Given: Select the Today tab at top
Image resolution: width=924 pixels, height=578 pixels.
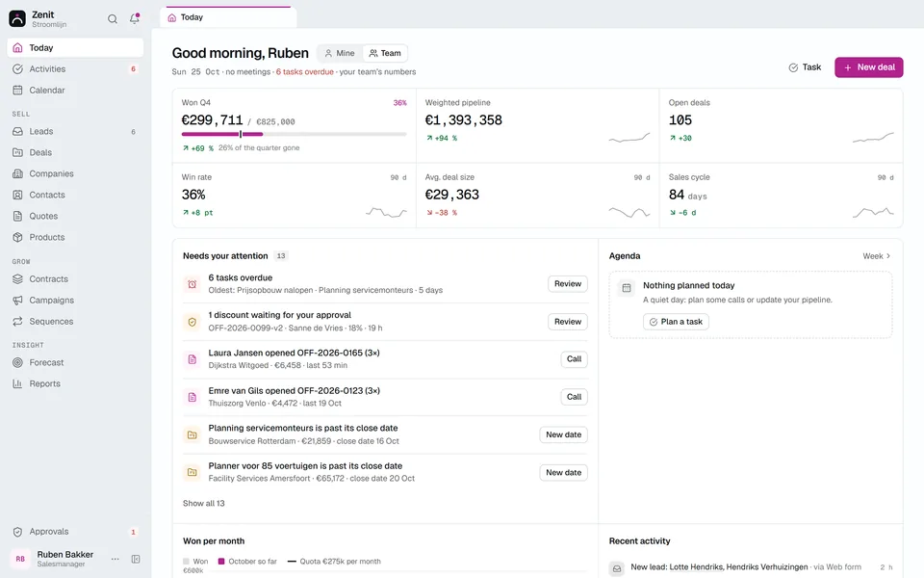Looking at the screenshot, I should [228, 17].
